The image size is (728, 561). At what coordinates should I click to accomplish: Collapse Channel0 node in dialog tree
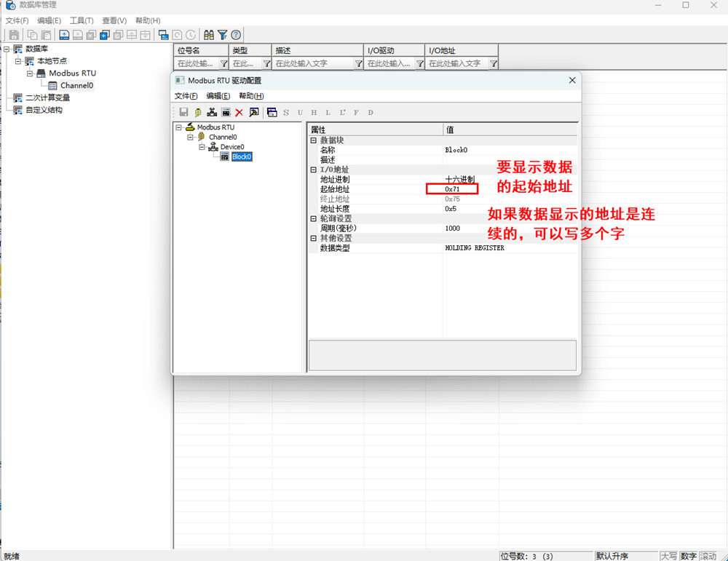coord(190,137)
